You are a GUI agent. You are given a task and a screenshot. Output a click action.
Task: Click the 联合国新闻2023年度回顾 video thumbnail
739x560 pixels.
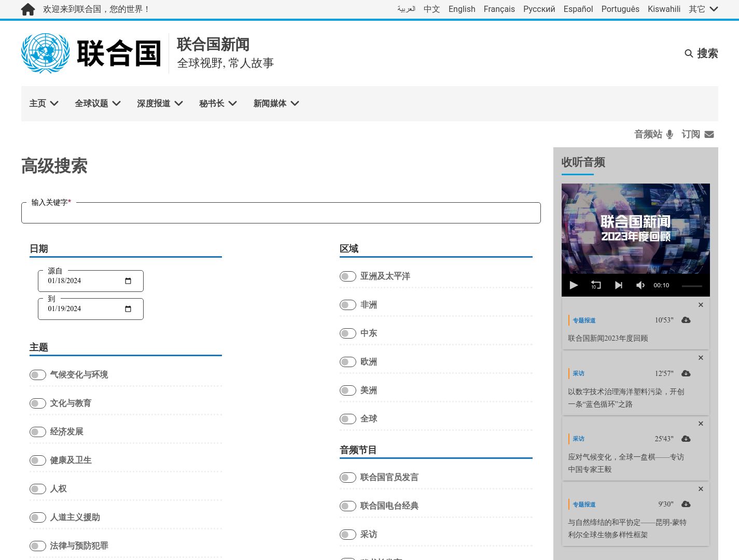pyautogui.click(x=636, y=229)
